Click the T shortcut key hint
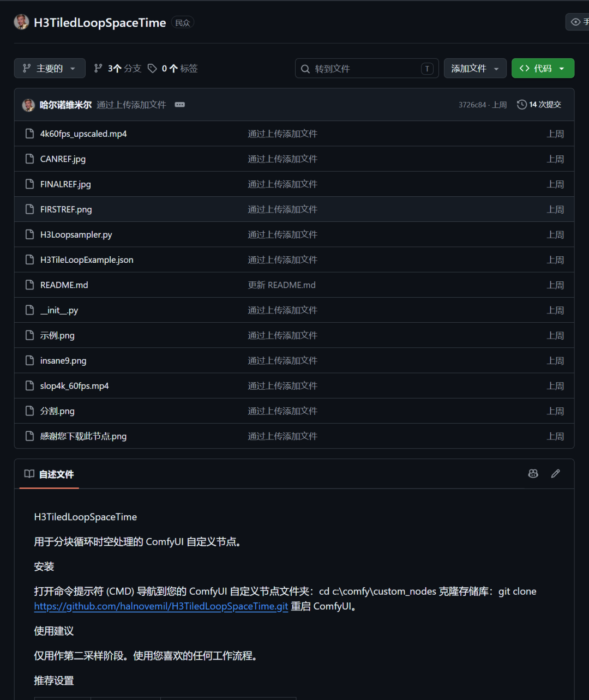589x700 pixels. pyautogui.click(x=427, y=69)
